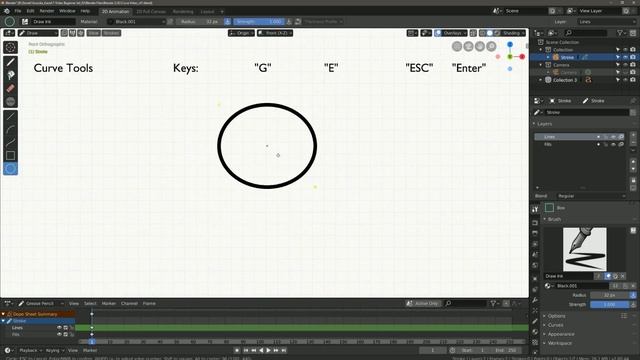This screenshot has height=360, width=640.
Task: Select the Circle primitive tool
Action: 11,169
